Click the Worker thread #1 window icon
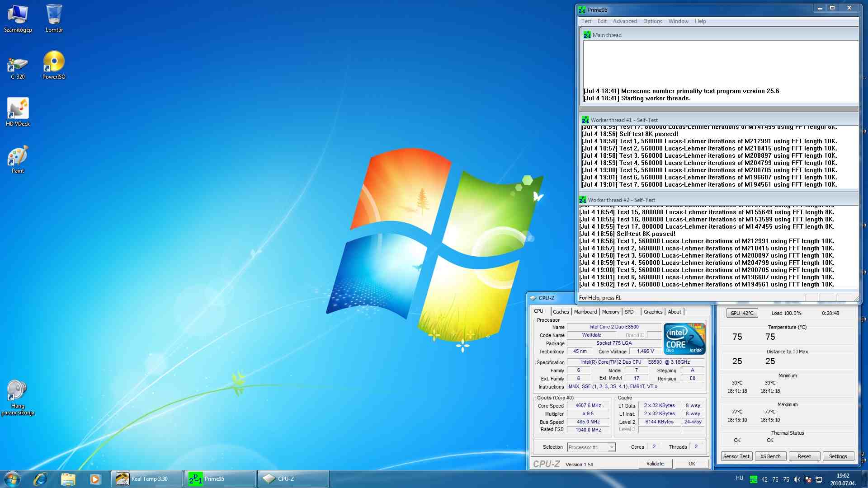 (x=585, y=120)
